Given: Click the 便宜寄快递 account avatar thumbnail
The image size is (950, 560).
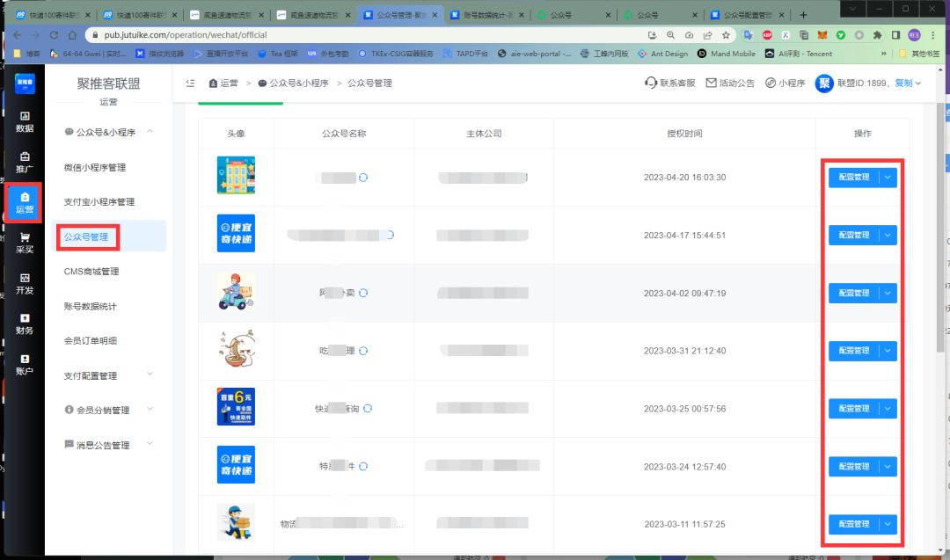Looking at the screenshot, I should click(235, 233).
